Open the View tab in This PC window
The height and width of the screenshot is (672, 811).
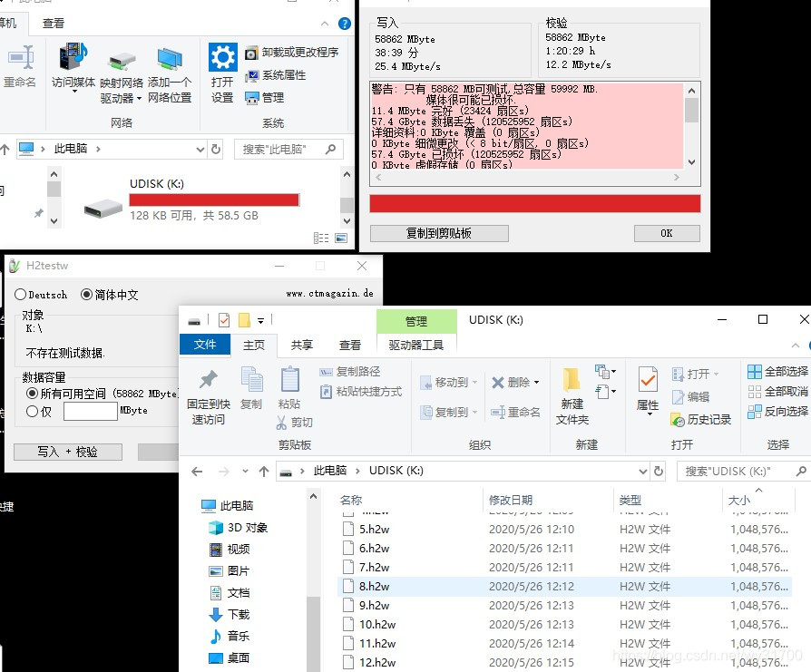point(54,24)
